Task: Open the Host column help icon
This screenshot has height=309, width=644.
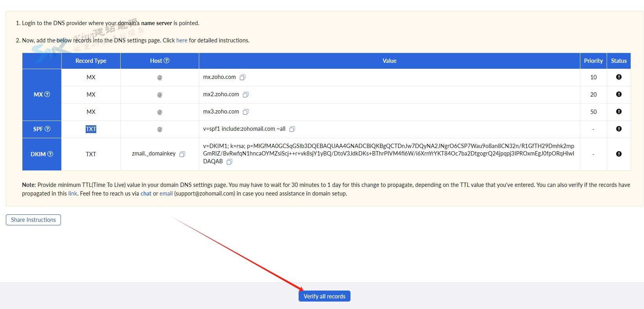Action: (167, 60)
